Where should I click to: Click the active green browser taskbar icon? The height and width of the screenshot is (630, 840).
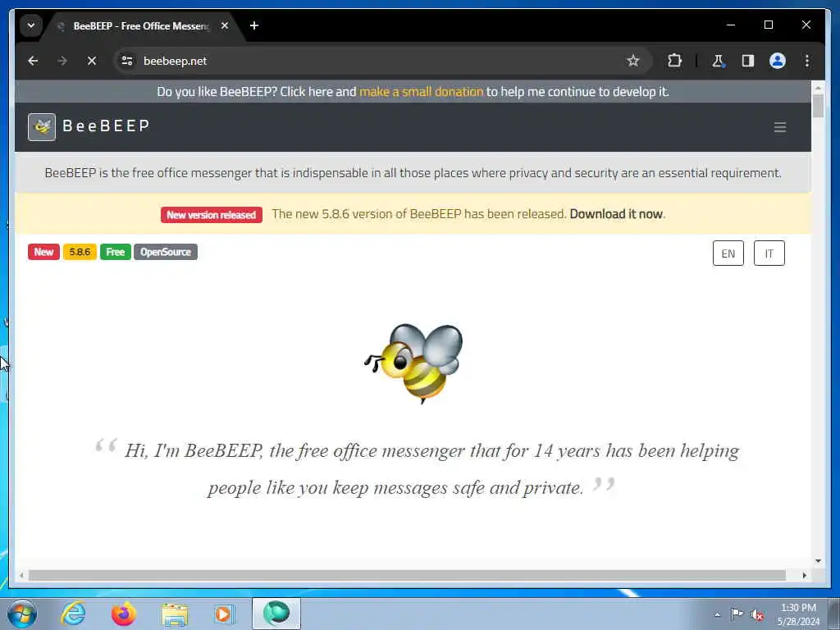click(276, 614)
